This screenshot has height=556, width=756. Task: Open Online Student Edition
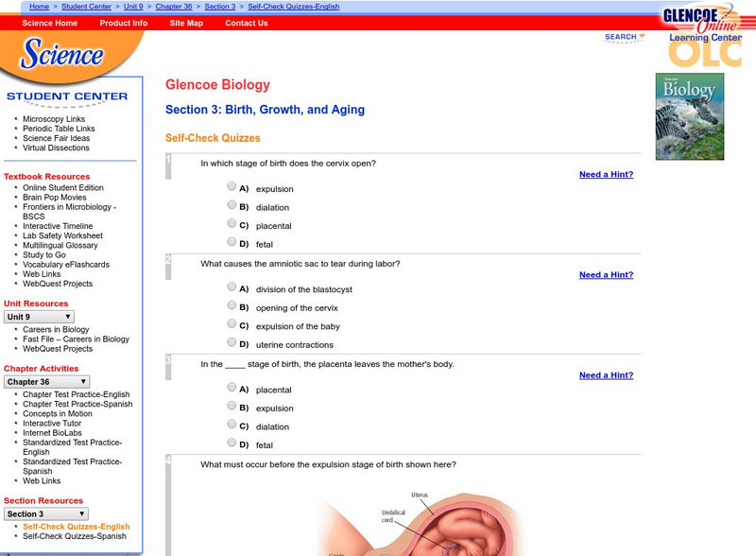coord(63,187)
